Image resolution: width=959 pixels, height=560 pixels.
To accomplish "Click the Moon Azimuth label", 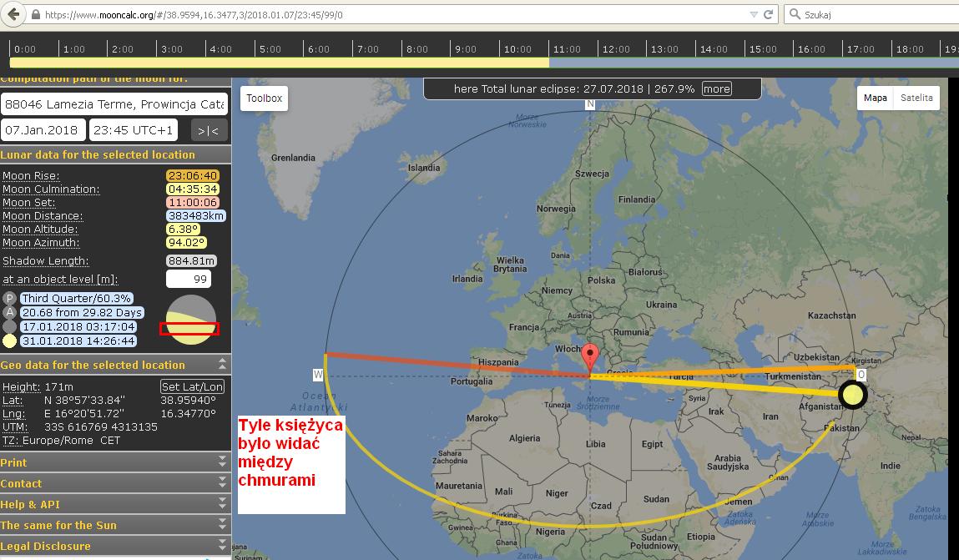I will click(x=41, y=243).
